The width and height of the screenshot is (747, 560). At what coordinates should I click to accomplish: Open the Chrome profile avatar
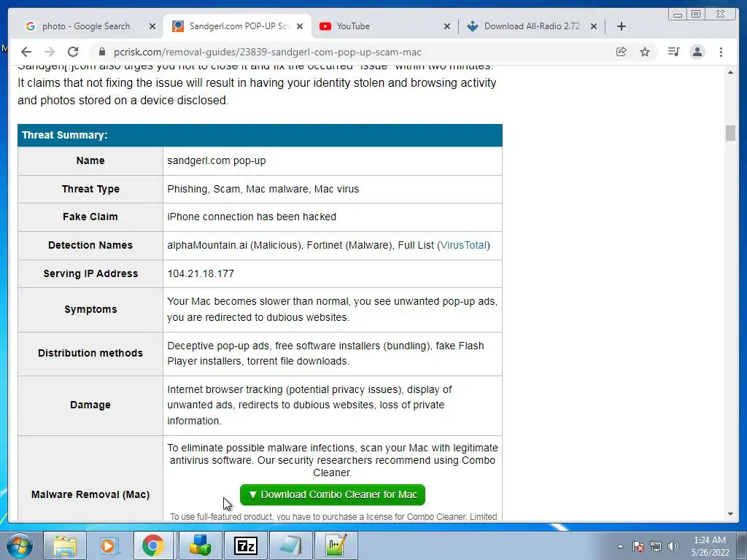(697, 52)
